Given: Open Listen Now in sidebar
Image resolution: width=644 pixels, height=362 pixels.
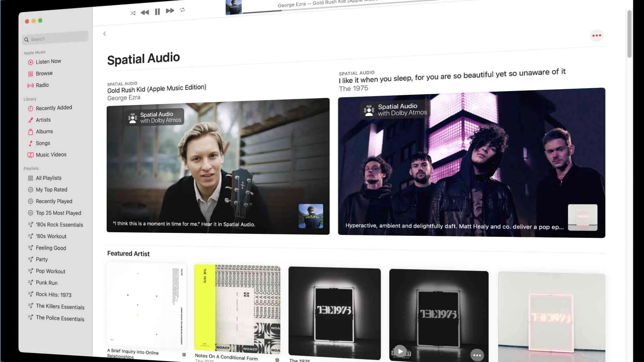Looking at the screenshot, I should pyautogui.click(x=48, y=62).
